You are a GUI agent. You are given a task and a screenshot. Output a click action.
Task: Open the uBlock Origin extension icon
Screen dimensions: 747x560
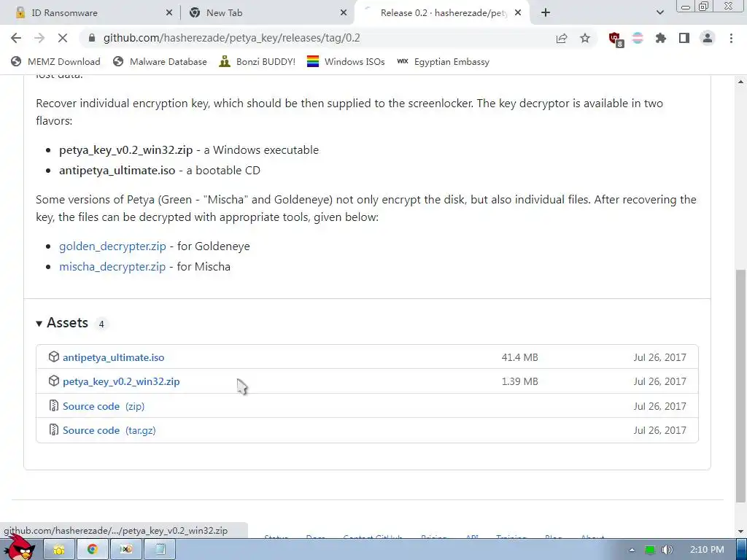pos(616,39)
